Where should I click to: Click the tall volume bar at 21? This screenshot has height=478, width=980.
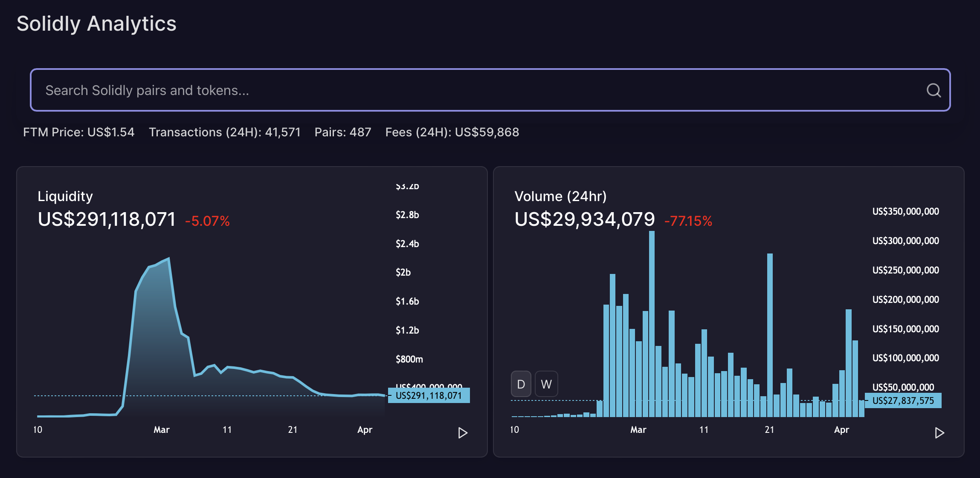point(770,335)
